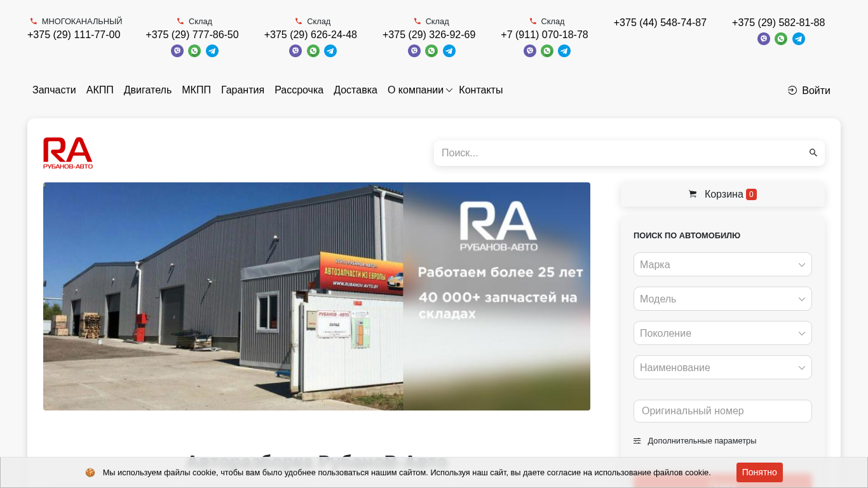Open WhatsApp for +375 (29) 777-86-50
The image size is (868, 488).
click(x=194, y=51)
